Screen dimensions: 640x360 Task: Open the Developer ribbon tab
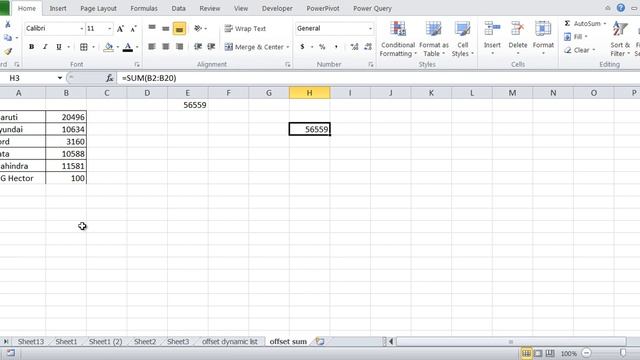(277, 8)
